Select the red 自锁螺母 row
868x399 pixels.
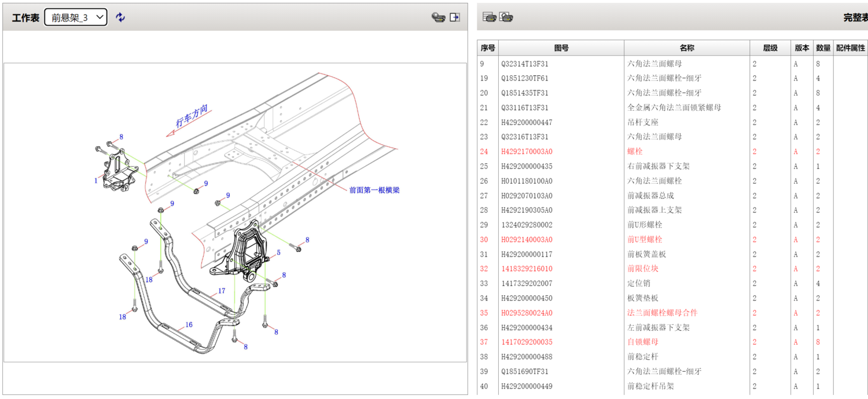(642, 342)
